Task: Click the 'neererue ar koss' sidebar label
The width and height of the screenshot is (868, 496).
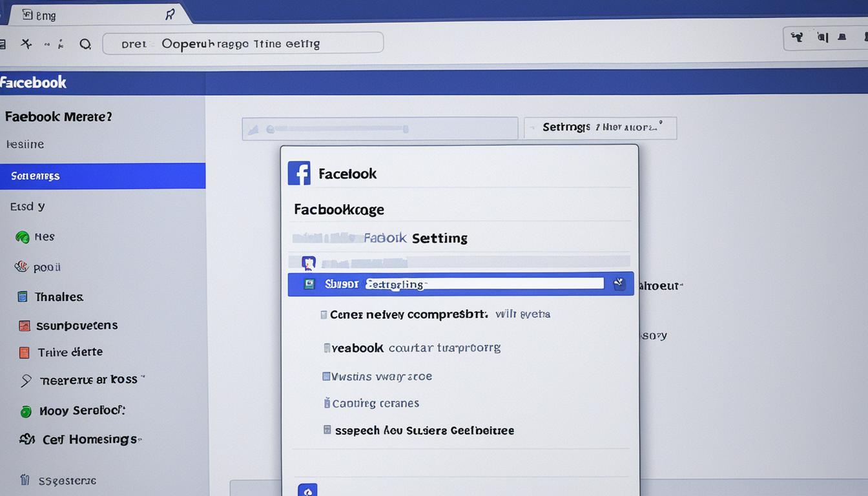Action: tap(89, 380)
